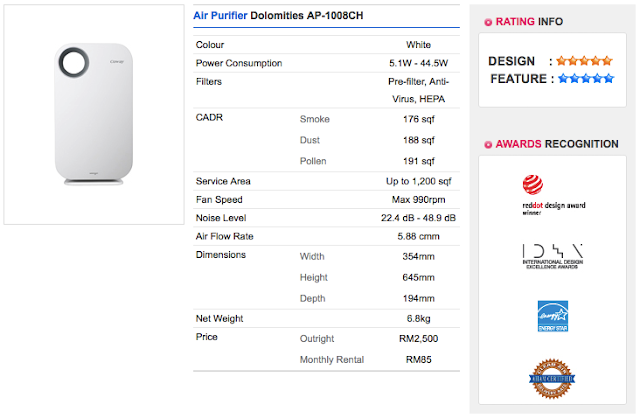This screenshot has height=418, width=640.
Task: Click the Fan Speed row label
Action: click(219, 200)
